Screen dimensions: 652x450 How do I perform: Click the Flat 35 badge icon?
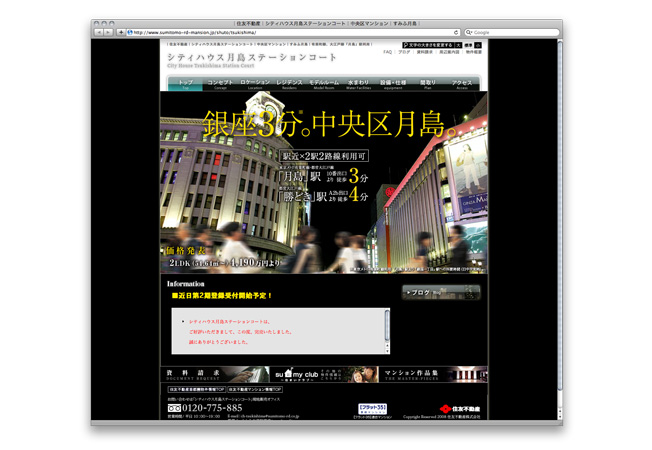tap(373, 409)
